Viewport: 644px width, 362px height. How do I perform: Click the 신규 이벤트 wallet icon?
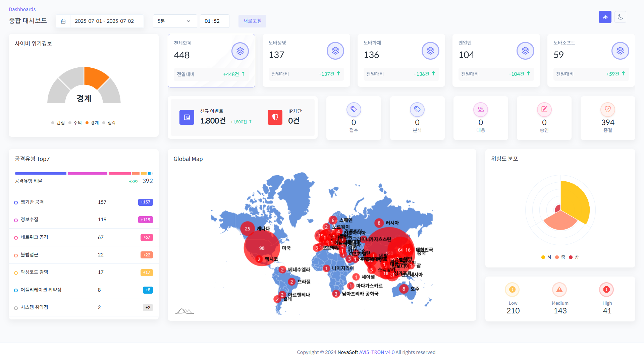(x=187, y=117)
